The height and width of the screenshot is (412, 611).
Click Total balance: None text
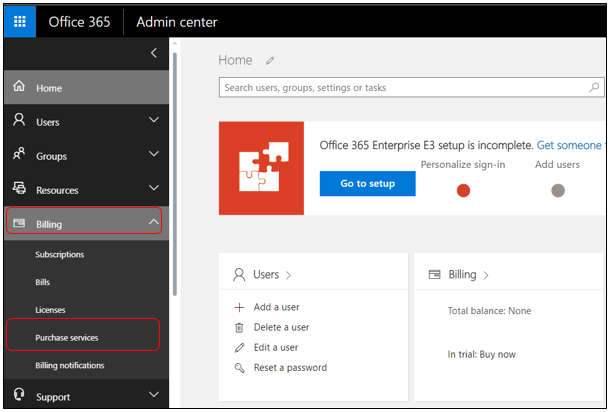[489, 311]
